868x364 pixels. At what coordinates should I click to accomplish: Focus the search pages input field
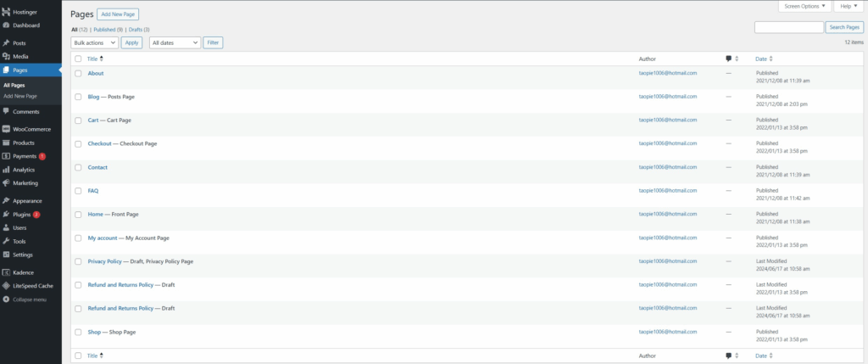click(788, 27)
